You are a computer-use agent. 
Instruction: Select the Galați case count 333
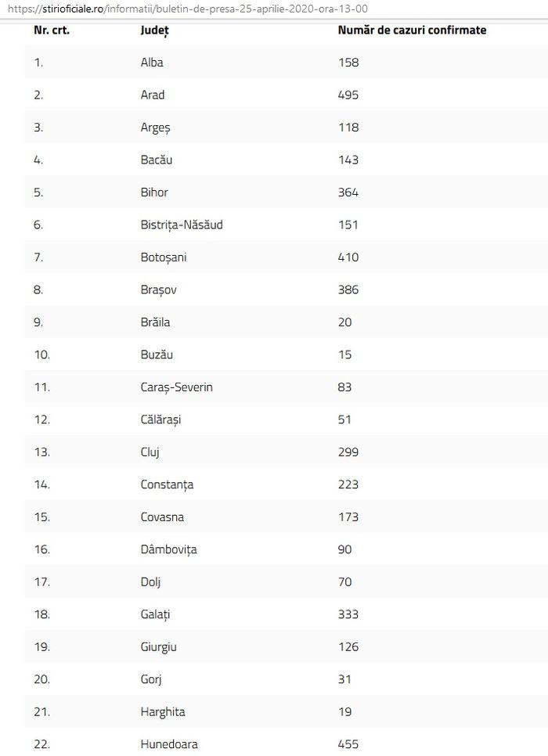pyautogui.click(x=348, y=614)
